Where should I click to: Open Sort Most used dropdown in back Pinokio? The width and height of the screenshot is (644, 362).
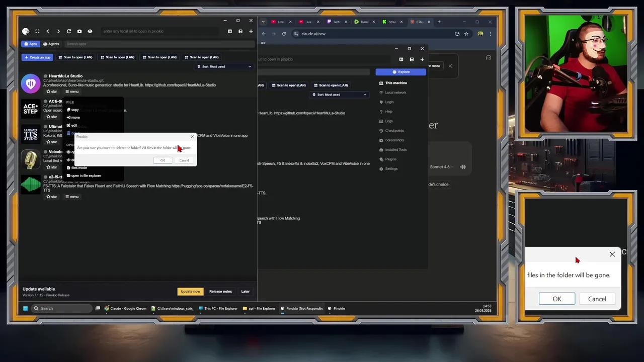coord(340,95)
